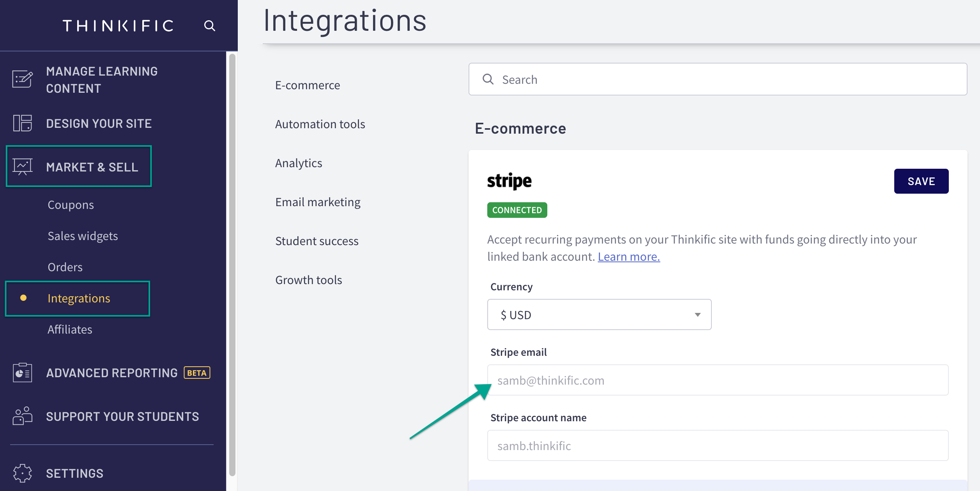Screen dimensions: 980x491
Task: Navigate to Sales widgets
Action: coord(83,235)
